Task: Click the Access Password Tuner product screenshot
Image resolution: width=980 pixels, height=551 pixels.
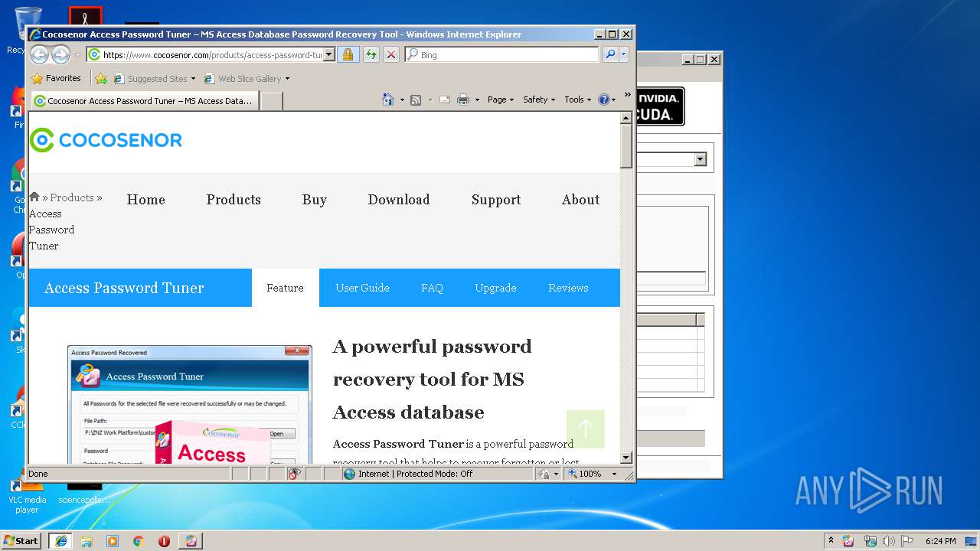Action: [x=190, y=405]
